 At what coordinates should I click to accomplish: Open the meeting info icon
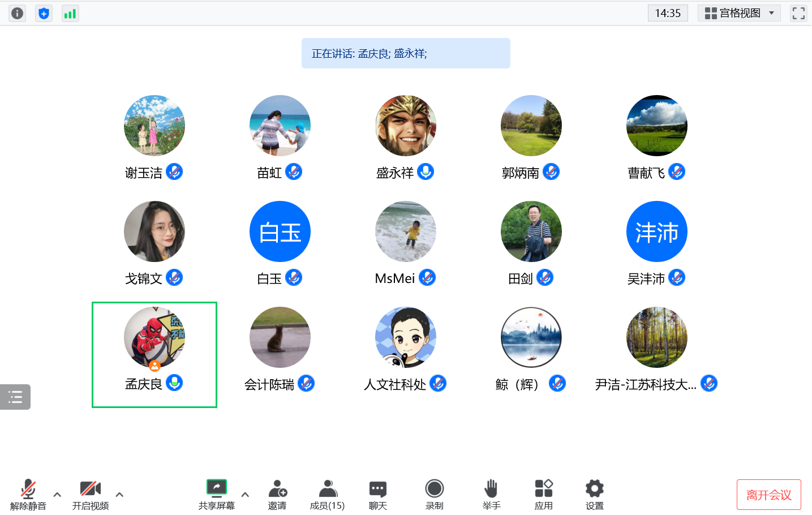pos(18,13)
